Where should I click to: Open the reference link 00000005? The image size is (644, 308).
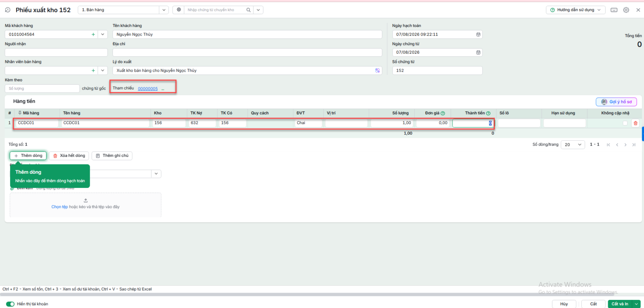point(148,89)
